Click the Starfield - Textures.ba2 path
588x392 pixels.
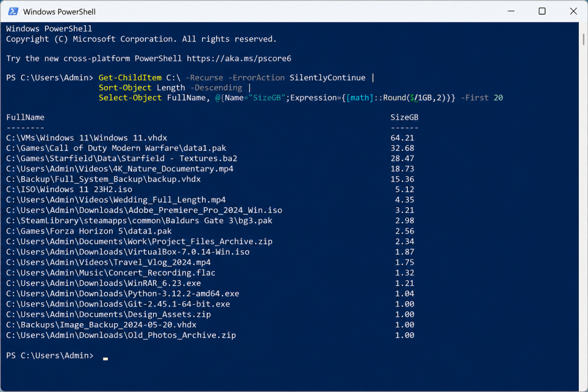coord(122,158)
